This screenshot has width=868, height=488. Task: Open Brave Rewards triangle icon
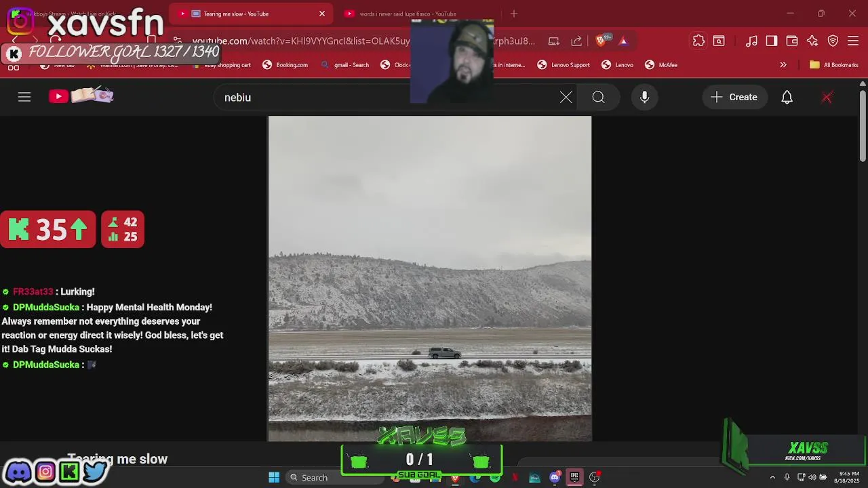pos(623,41)
